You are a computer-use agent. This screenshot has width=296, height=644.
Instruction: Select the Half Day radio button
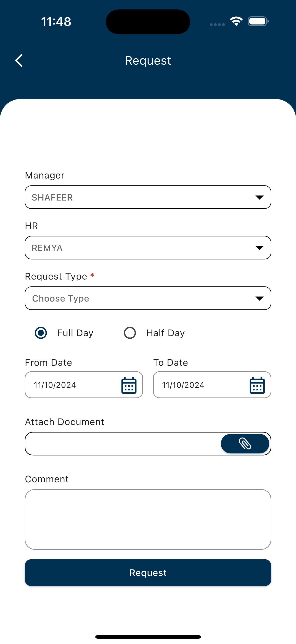pos(130,333)
